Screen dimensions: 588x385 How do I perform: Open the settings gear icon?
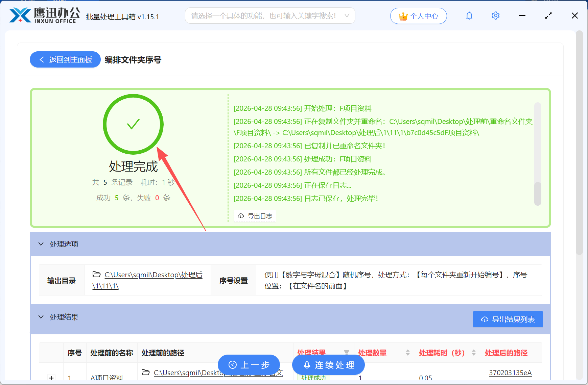pos(495,16)
